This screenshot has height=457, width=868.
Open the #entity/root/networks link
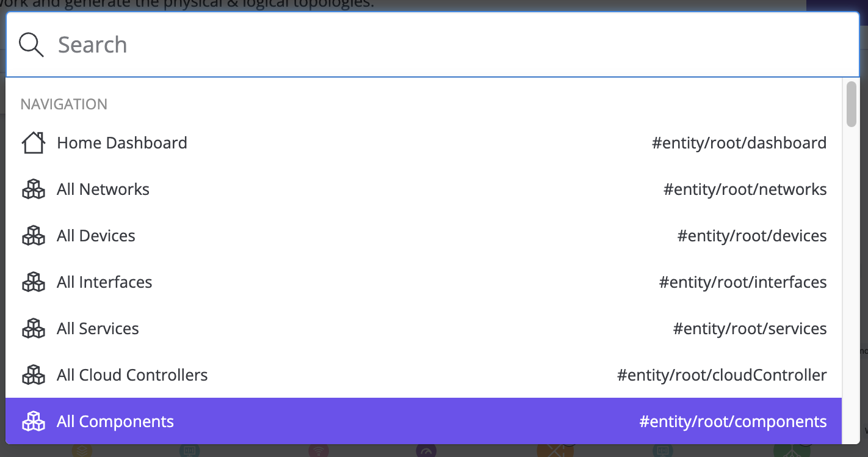coord(745,189)
